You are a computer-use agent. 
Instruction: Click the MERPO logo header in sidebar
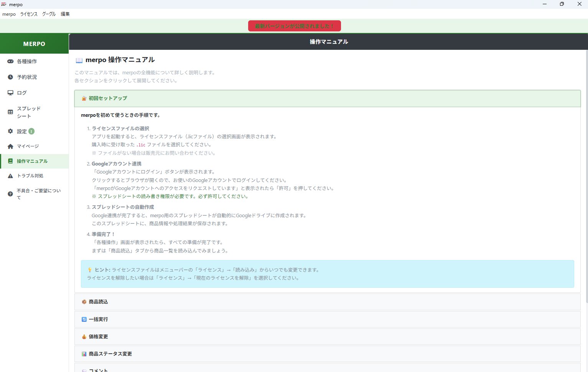[x=34, y=44]
